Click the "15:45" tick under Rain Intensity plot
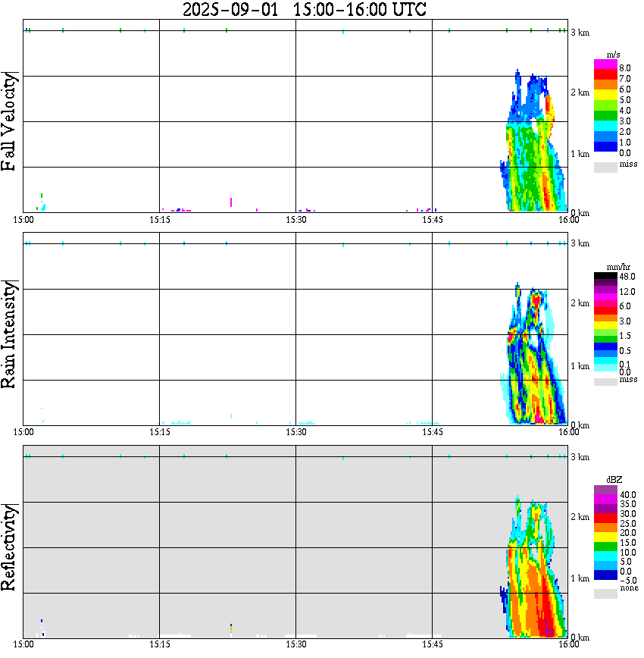The image size is (644, 658). [433, 432]
